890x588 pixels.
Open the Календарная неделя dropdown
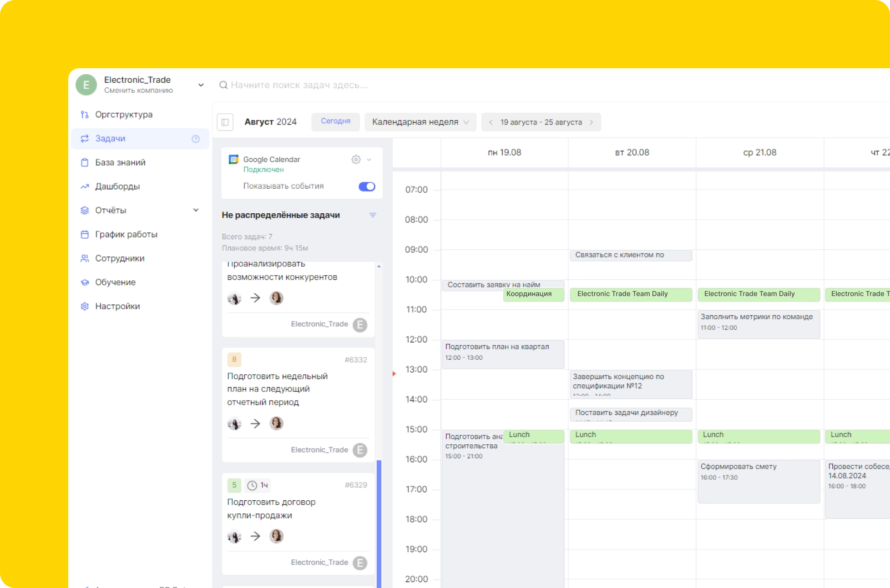click(x=420, y=122)
